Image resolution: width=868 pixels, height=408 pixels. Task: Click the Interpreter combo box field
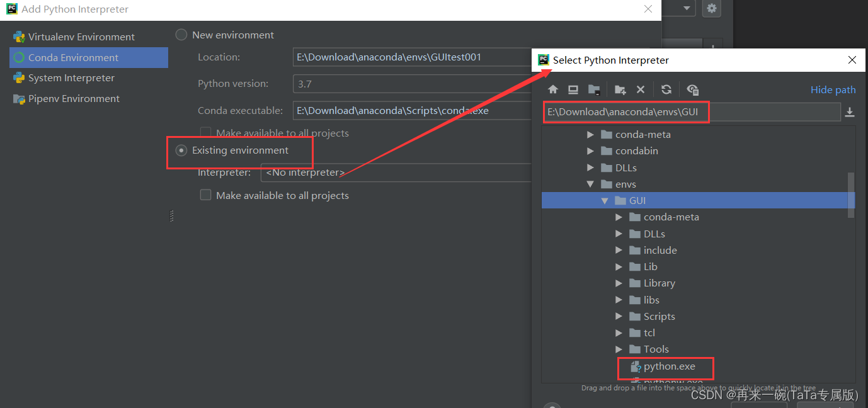point(397,173)
